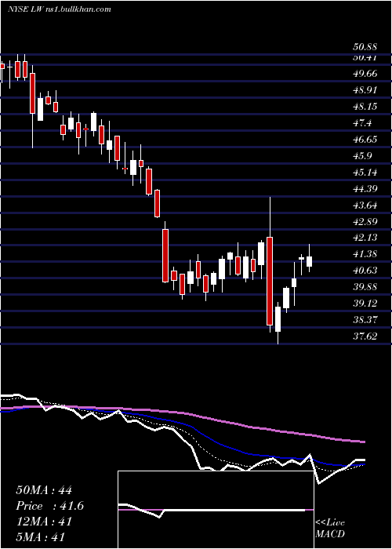Select the 39.12 price axis label
This screenshot has width=392, height=549.
(365, 304)
